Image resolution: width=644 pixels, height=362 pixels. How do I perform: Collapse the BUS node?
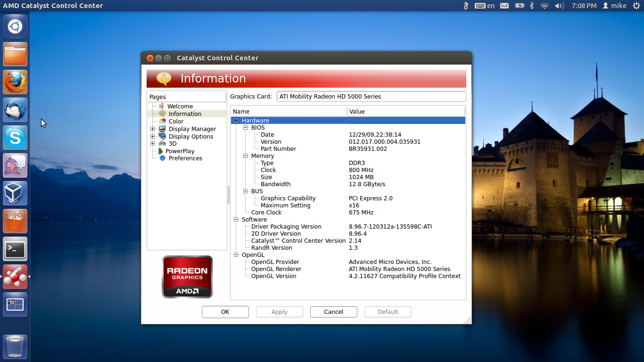pyautogui.click(x=246, y=191)
